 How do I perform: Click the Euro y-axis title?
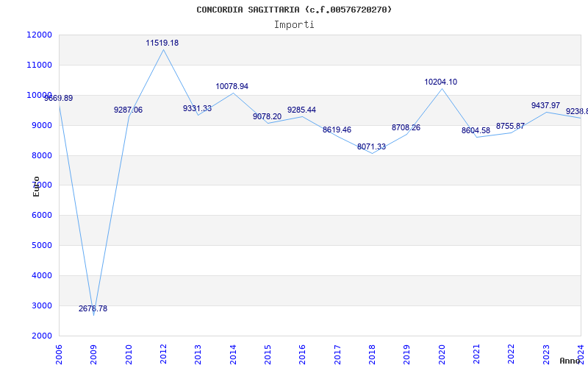pyautogui.click(x=36, y=186)
